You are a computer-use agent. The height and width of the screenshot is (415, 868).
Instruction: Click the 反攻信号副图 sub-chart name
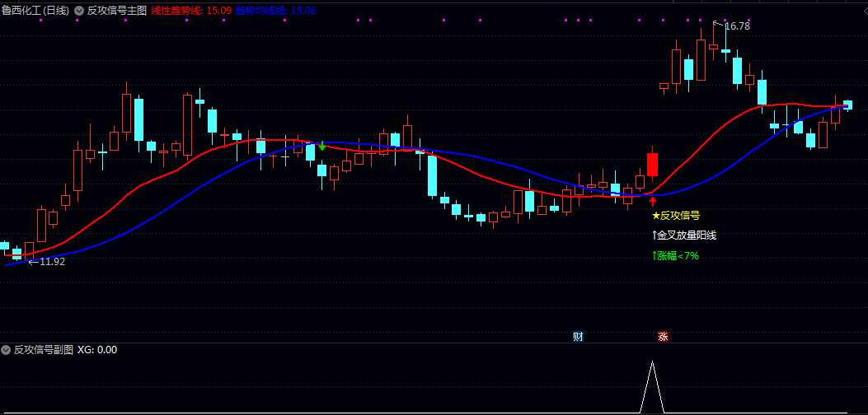pos(44,350)
